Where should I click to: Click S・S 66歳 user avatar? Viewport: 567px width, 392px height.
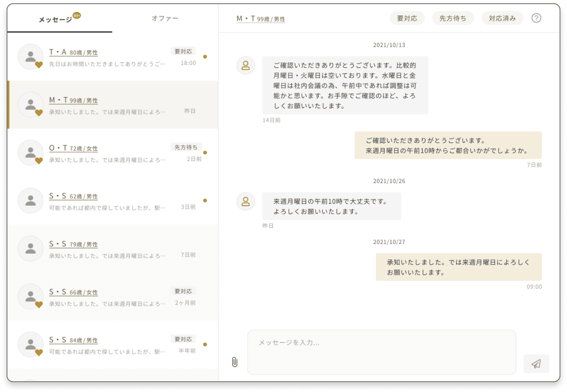[x=30, y=296]
